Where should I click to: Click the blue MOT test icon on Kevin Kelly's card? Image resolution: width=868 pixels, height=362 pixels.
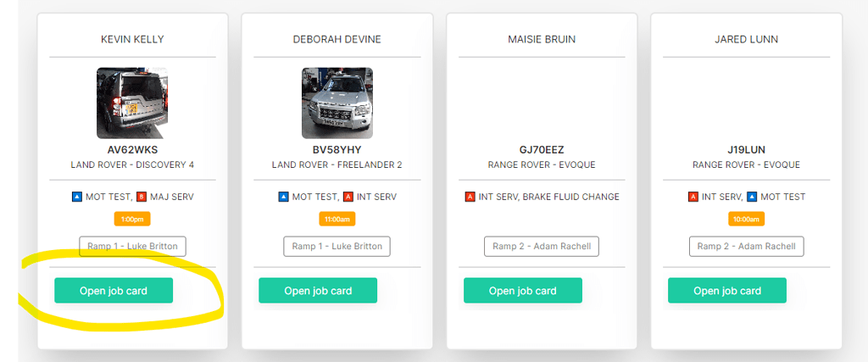point(77,198)
